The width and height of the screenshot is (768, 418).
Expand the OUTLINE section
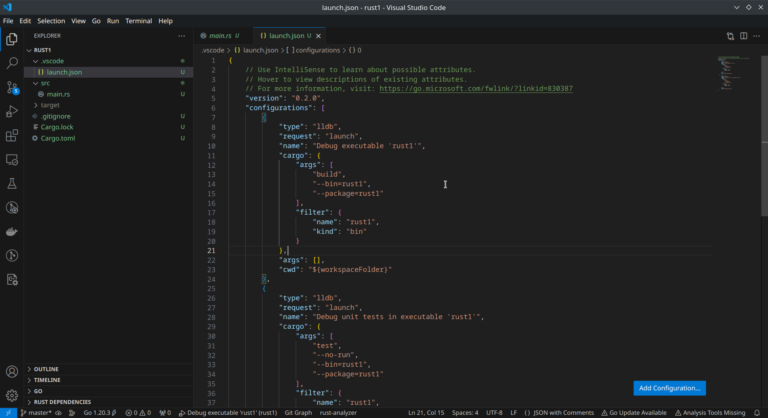[46, 369]
